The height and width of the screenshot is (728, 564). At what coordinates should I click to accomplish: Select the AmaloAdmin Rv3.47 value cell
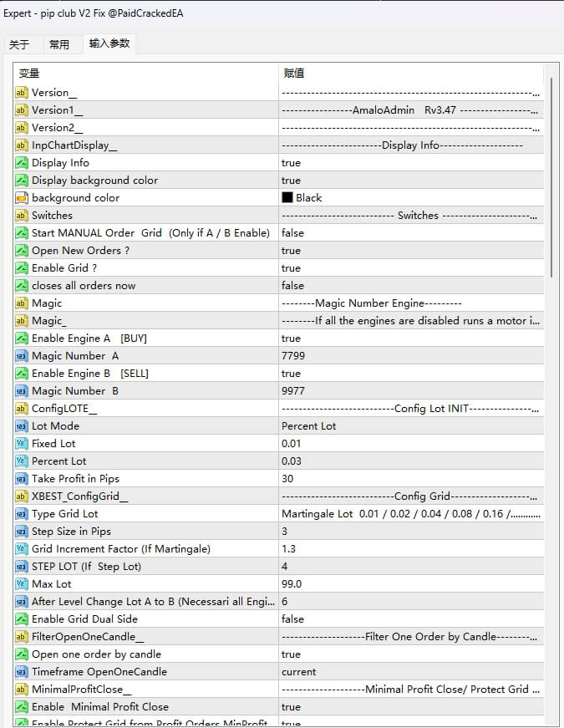click(x=411, y=110)
